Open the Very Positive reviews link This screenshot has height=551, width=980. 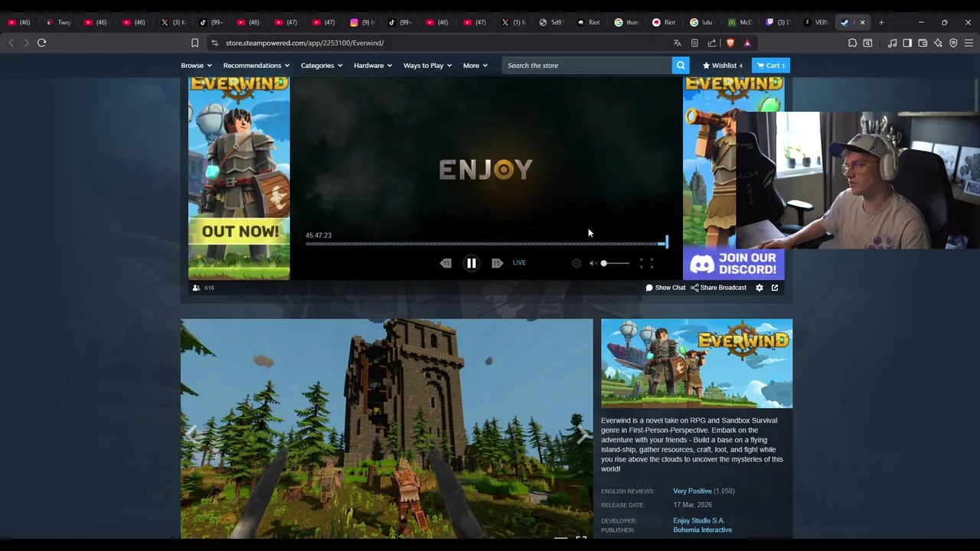click(692, 491)
